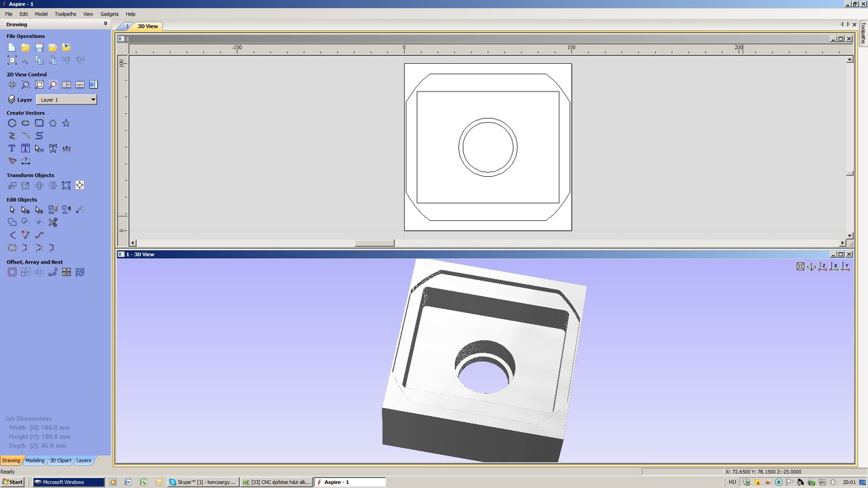868x488 pixels.
Task: Open the Help menu
Action: (131, 14)
